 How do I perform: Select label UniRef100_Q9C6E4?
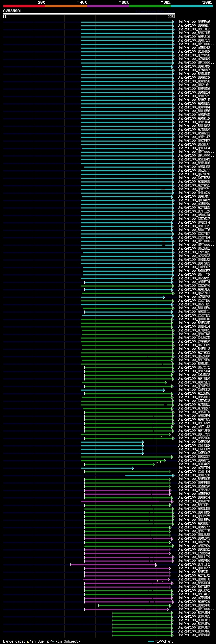194,148
